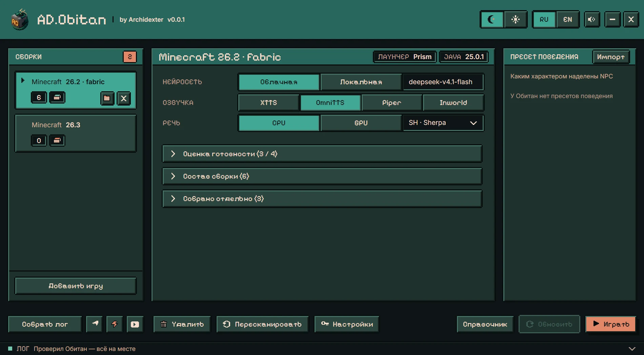The width and height of the screenshot is (644, 355).
Task: Click the send arrow icon beside Собрать лог
Action: [95, 324]
